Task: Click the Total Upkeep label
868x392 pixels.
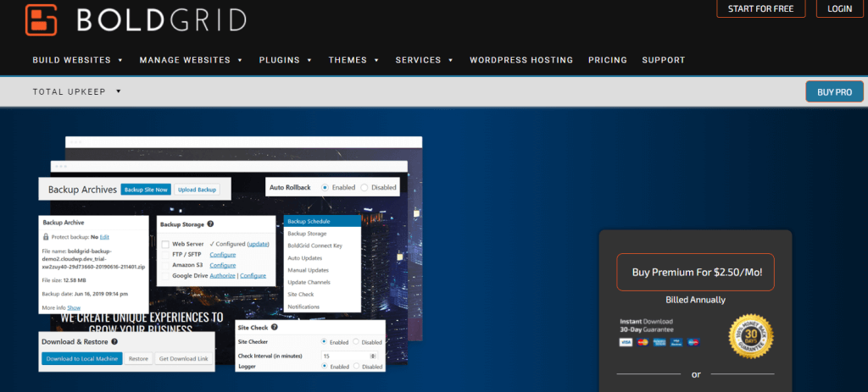Action: [x=70, y=91]
